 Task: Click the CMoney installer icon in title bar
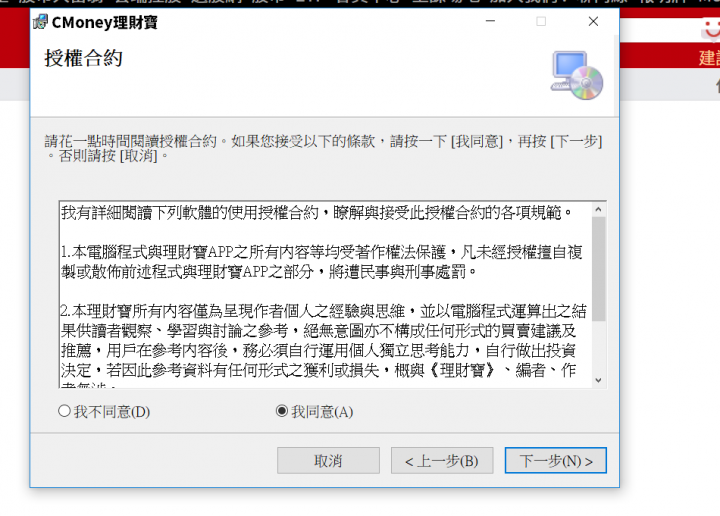[x=40, y=22]
